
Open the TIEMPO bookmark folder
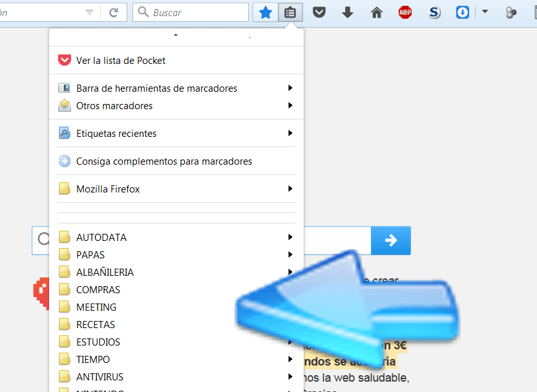(x=176, y=359)
